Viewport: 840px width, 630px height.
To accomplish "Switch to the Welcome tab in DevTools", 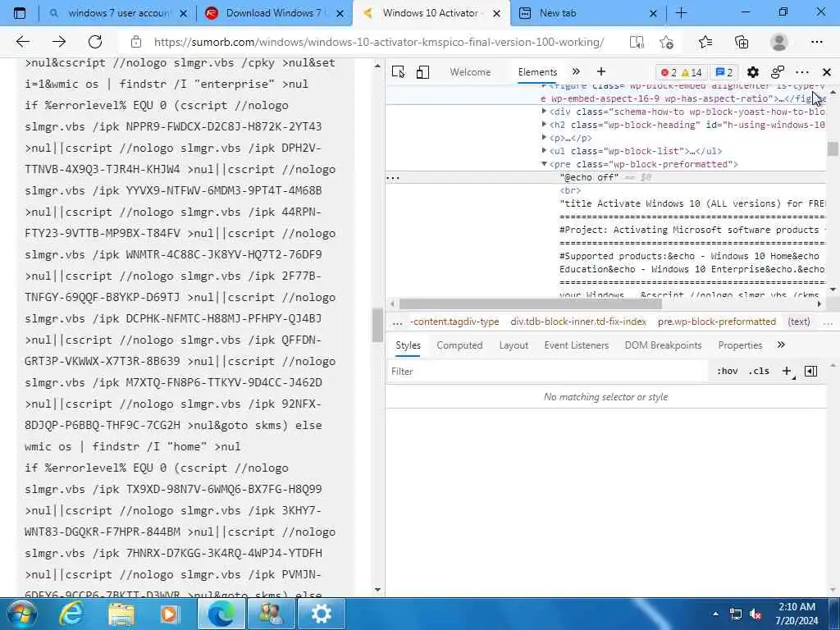I will point(470,72).
